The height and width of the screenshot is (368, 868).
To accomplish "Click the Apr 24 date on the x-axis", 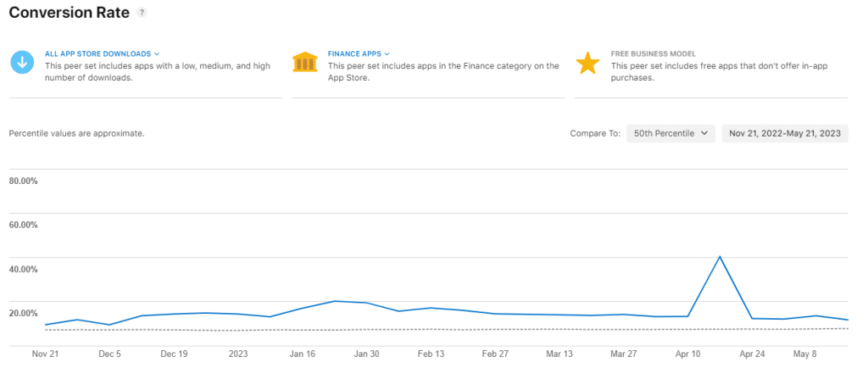I will 753,354.
